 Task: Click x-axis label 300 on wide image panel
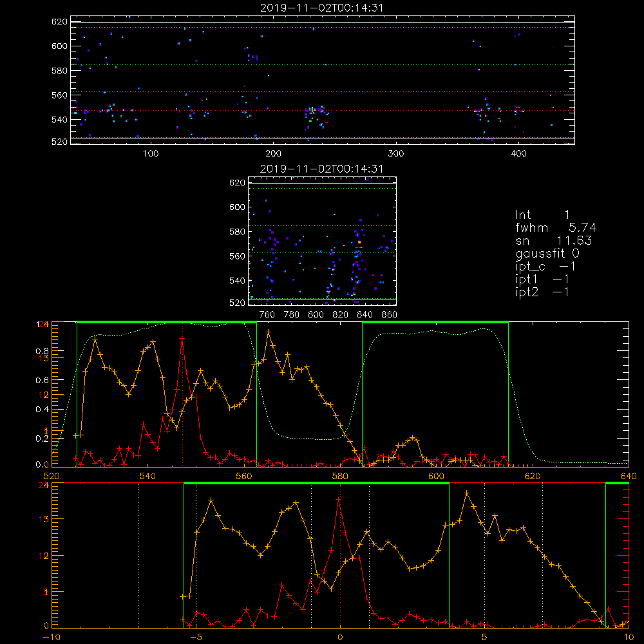click(x=396, y=153)
